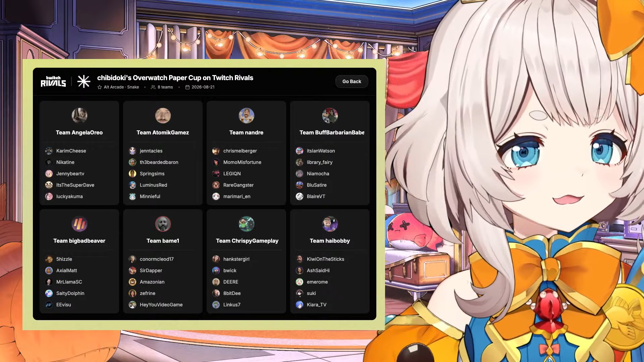The height and width of the screenshot is (362, 644).
Task: Select the AxialMatt avatar icon
Action: 49,270
